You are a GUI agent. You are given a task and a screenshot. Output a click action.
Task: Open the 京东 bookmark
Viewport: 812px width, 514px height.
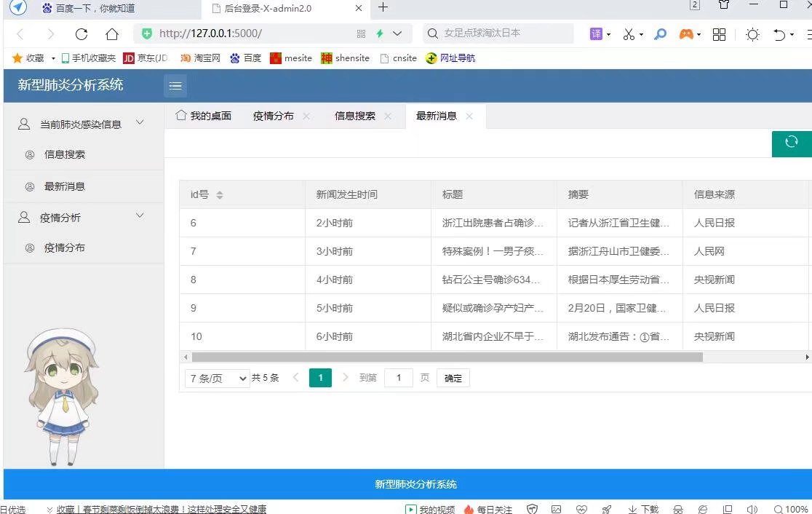(146, 58)
